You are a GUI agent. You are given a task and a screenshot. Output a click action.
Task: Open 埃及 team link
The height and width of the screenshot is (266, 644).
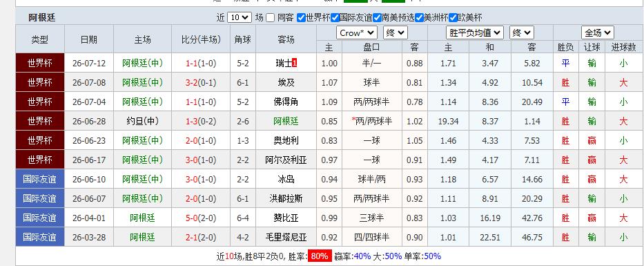pyautogui.click(x=286, y=83)
